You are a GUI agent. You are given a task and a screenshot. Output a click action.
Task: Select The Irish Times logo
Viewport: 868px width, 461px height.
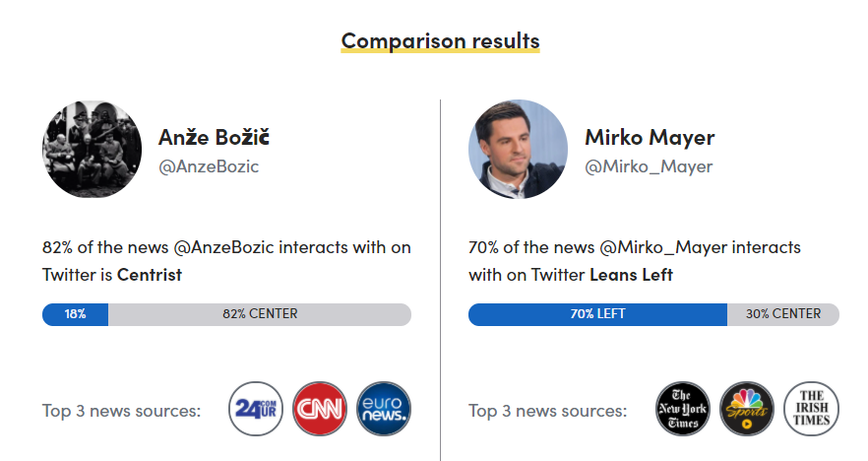811,409
